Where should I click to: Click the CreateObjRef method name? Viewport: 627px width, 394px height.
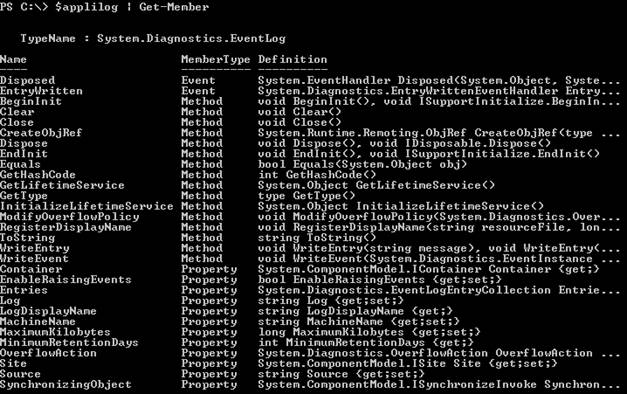coord(41,133)
